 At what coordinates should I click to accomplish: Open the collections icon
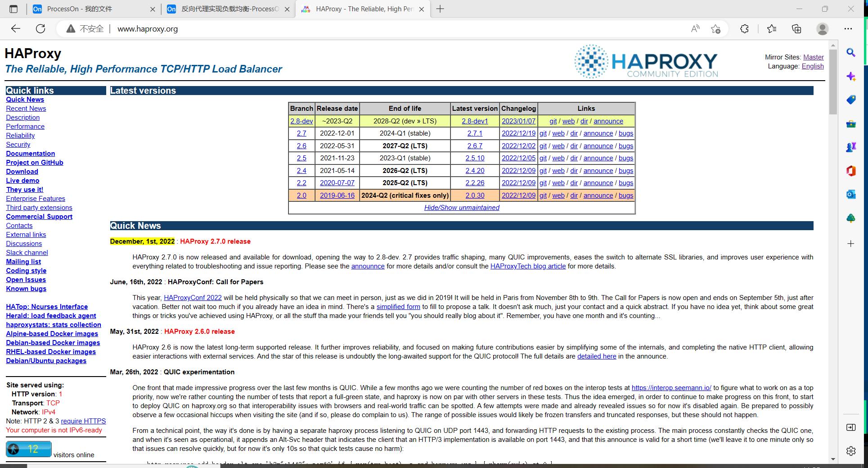(x=796, y=29)
